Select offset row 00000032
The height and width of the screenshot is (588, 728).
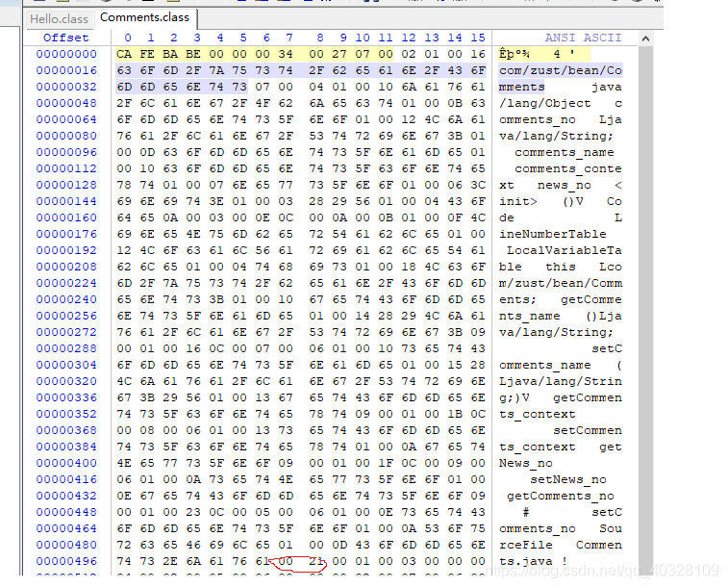coord(66,87)
